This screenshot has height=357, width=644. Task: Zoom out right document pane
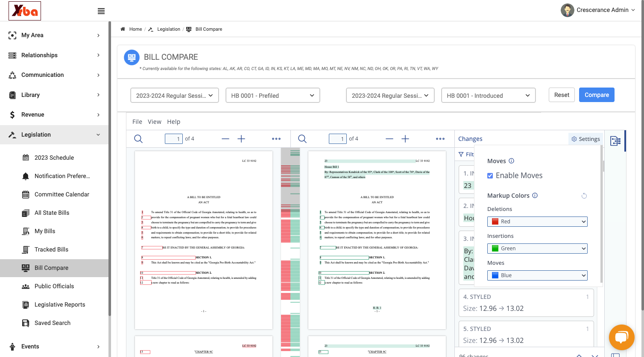389,139
